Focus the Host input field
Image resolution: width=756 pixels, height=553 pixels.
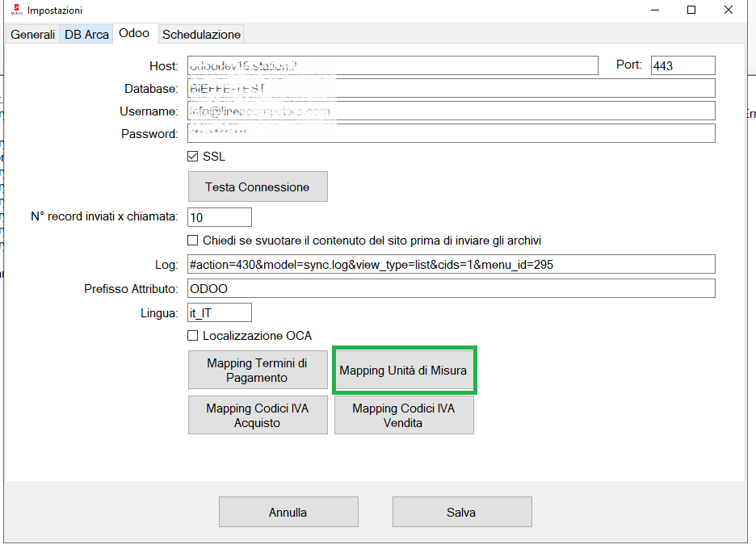pyautogui.click(x=393, y=65)
